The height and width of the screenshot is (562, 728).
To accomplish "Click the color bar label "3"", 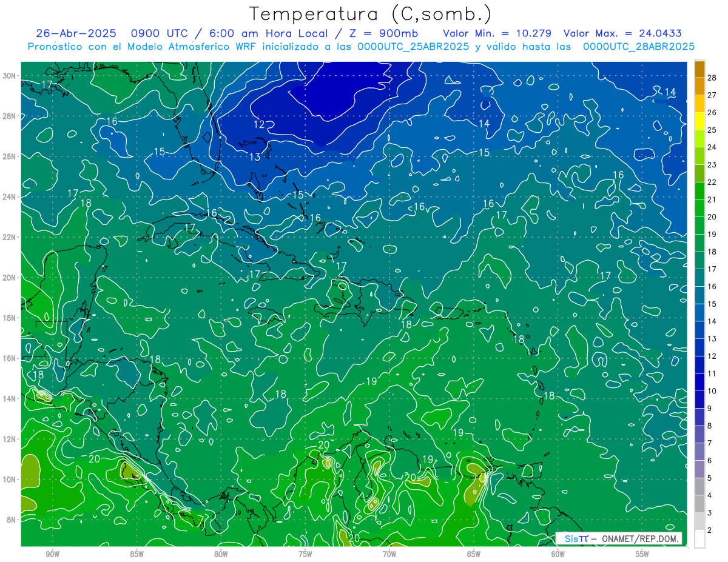I will [x=710, y=513].
